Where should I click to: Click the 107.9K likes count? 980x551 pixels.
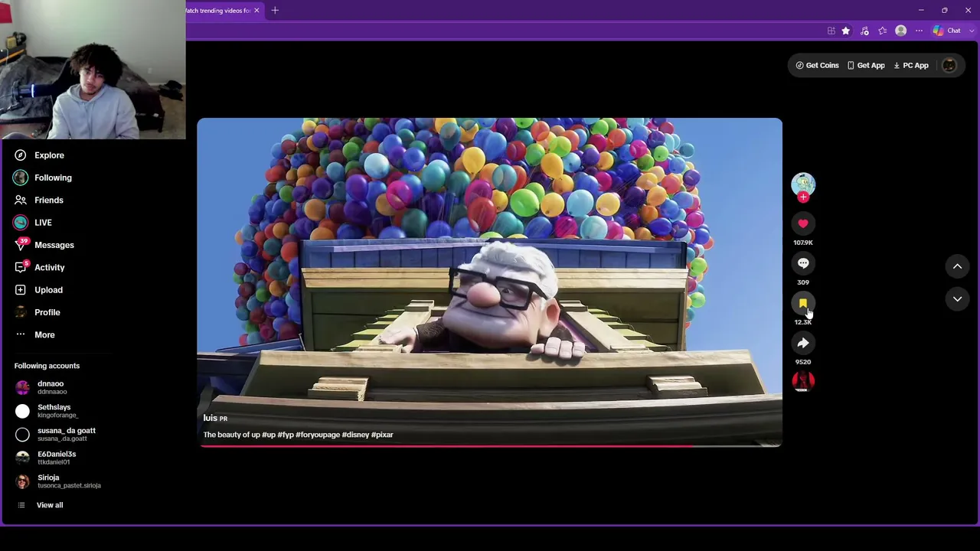803,243
